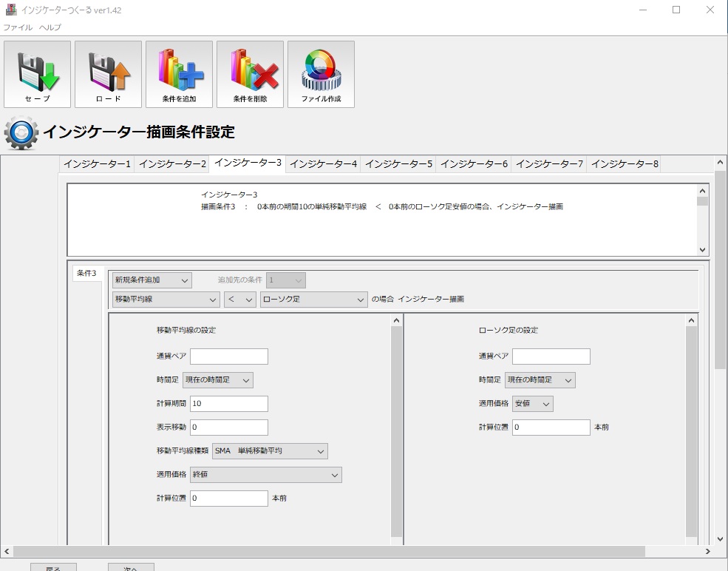Expand the 新規条件追加 dropdown
Screen dimensions: 728x571
click(x=152, y=280)
